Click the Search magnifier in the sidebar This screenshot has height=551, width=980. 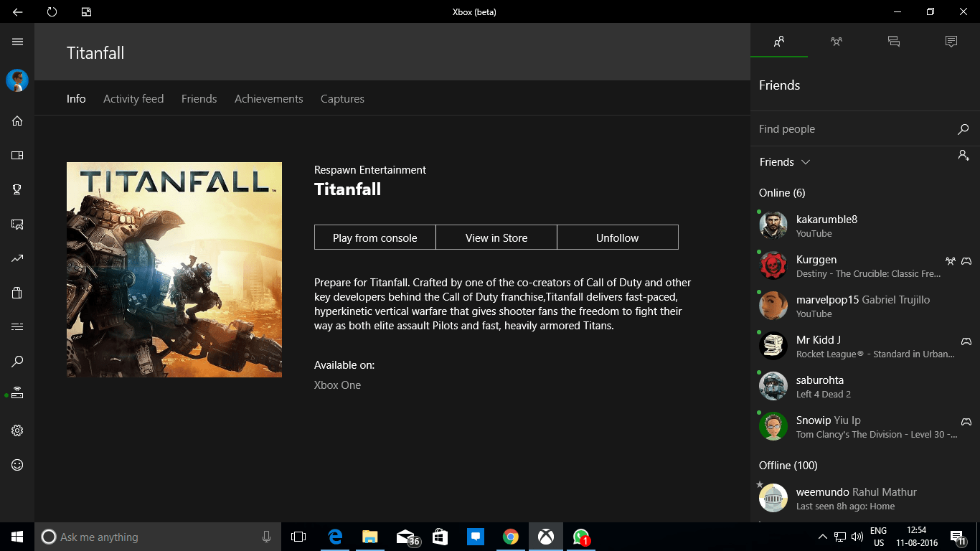click(x=17, y=362)
